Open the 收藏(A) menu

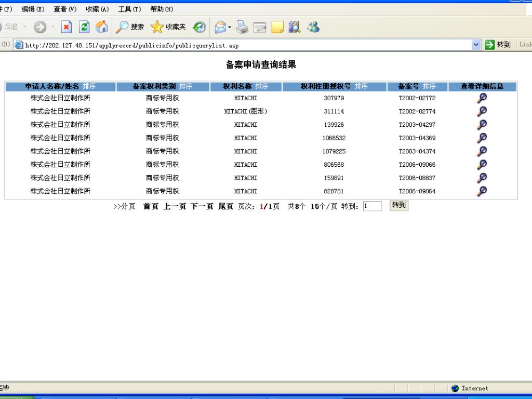coord(97,9)
